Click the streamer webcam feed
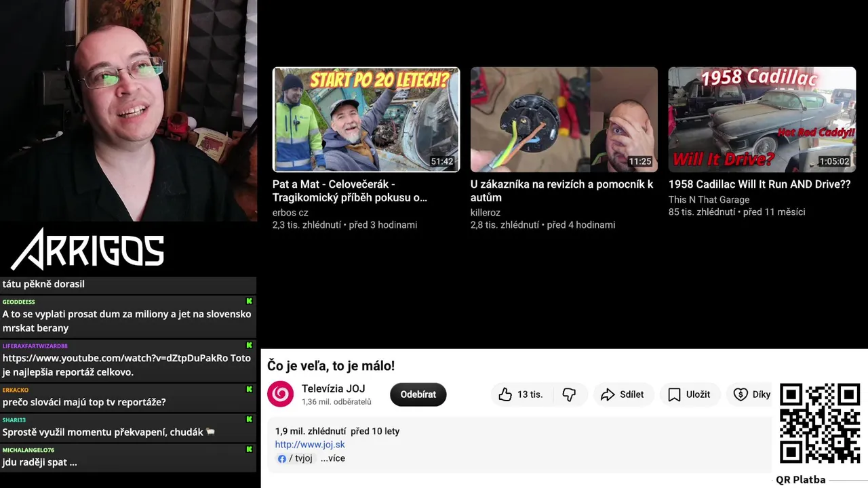868x488 pixels. click(x=128, y=110)
